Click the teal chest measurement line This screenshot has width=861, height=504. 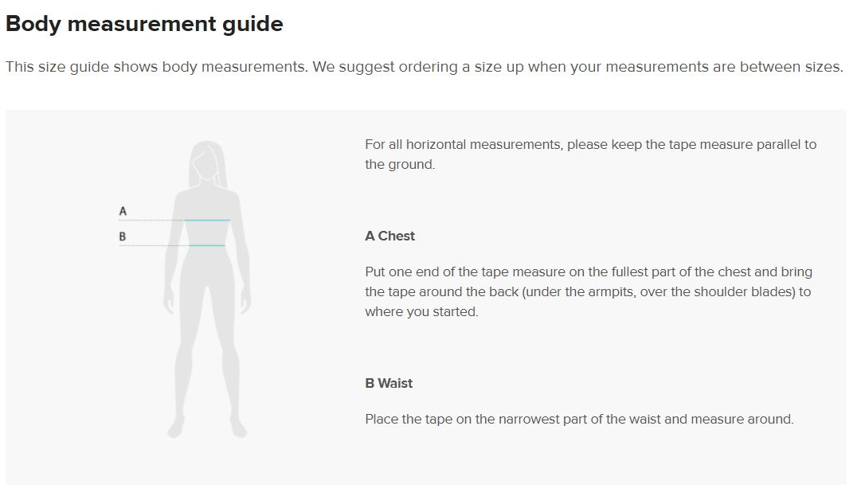[207, 220]
